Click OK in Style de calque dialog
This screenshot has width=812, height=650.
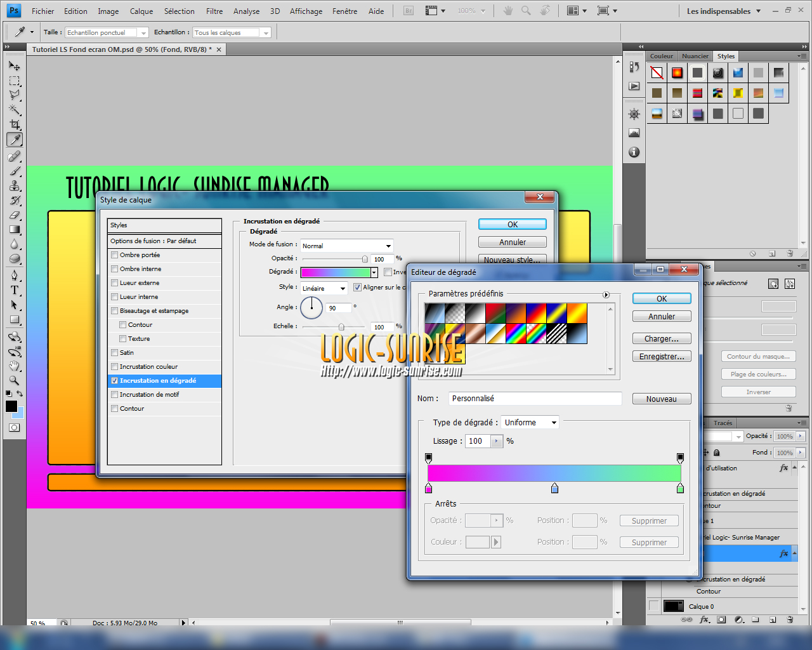coord(513,224)
